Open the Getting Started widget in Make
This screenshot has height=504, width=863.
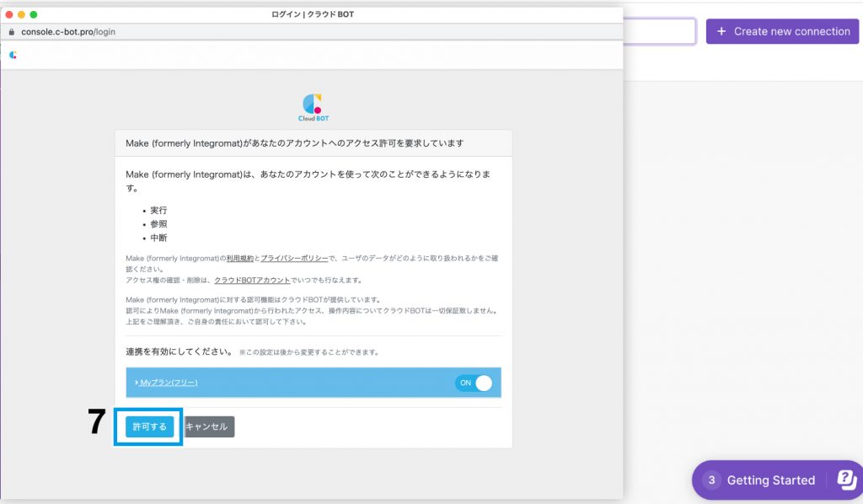coord(770,480)
